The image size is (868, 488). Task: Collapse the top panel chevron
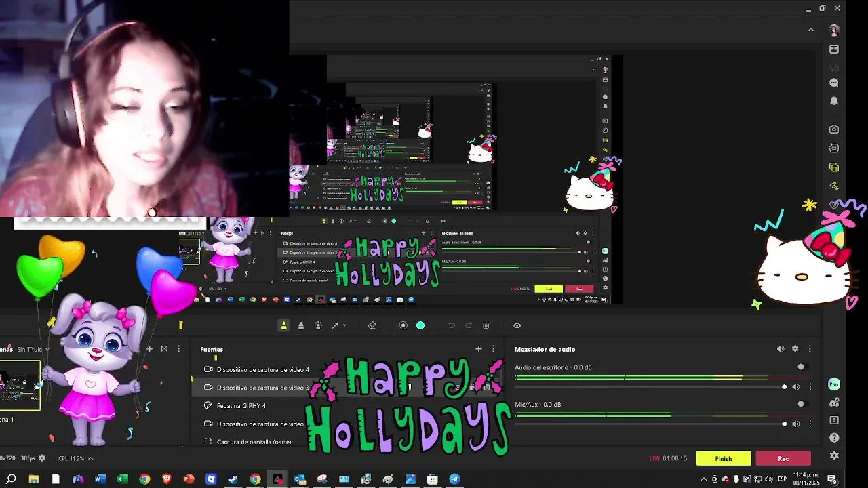811,30
